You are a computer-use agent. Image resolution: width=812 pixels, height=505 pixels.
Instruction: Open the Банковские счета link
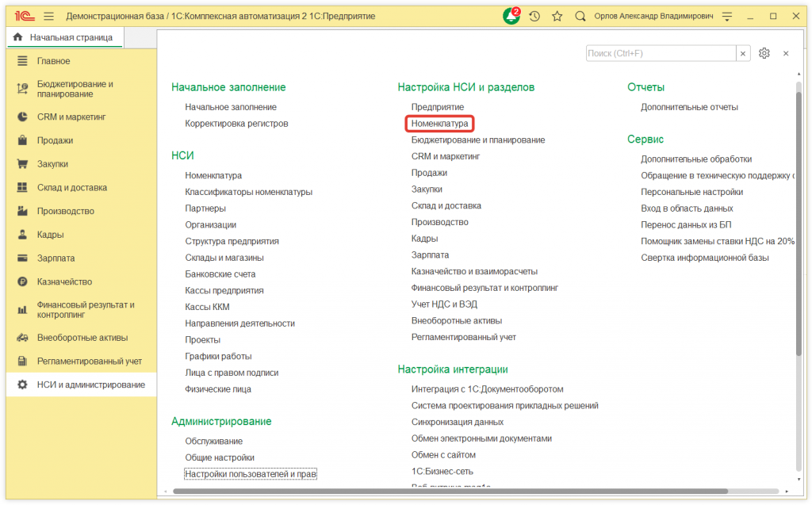click(220, 274)
